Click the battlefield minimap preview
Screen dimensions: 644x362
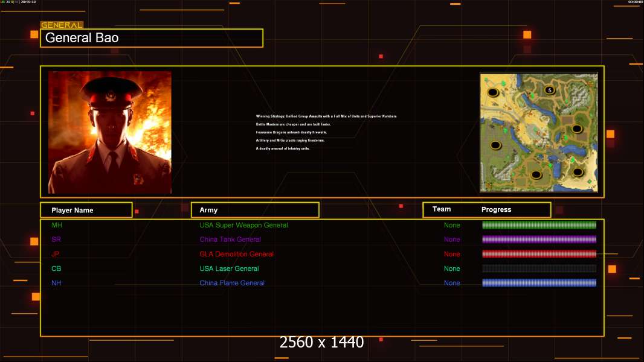pyautogui.click(x=539, y=132)
